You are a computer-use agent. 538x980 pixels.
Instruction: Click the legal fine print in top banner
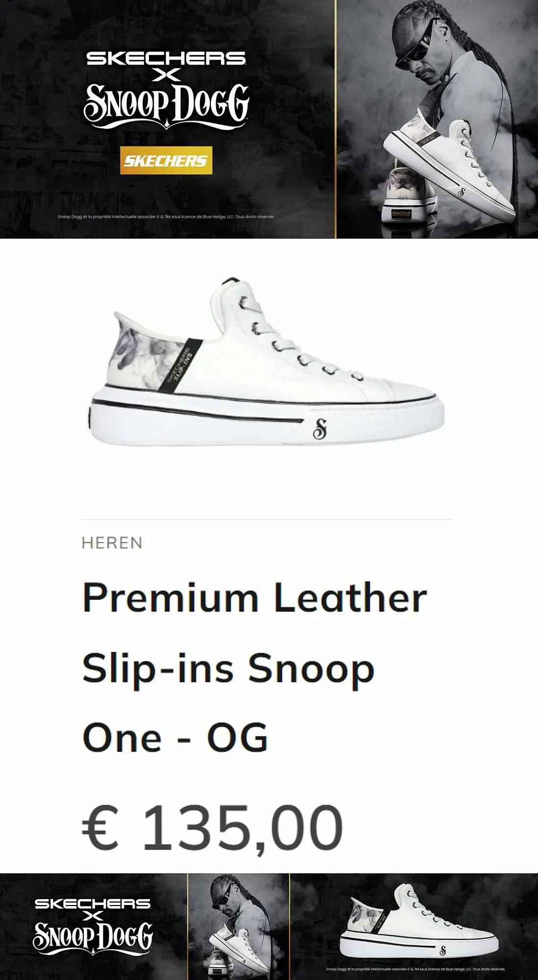pos(166,216)
